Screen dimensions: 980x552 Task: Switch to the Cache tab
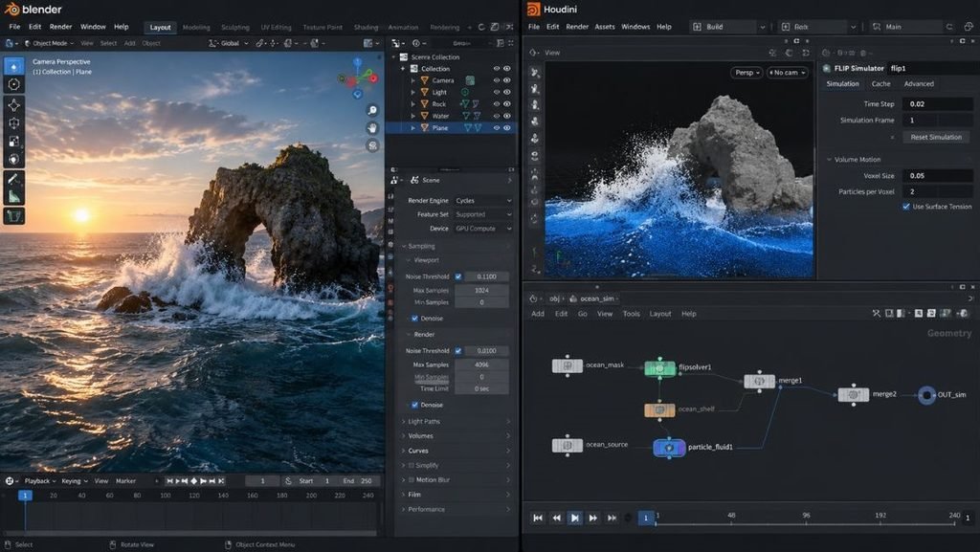pyautogui.click(x=880, y=83)
